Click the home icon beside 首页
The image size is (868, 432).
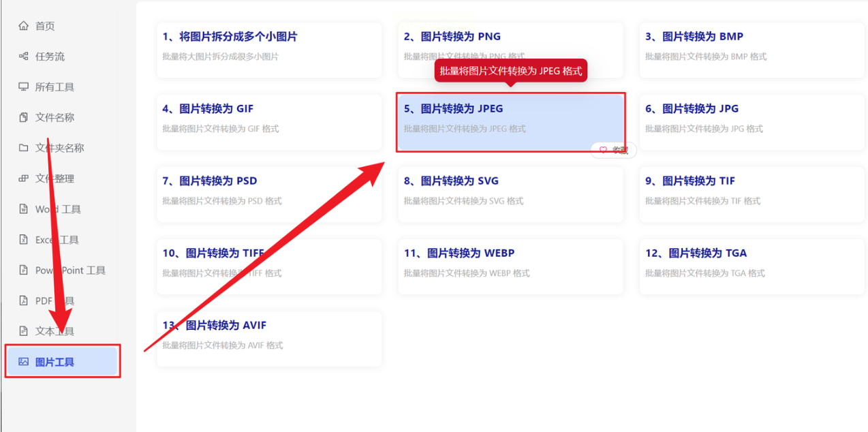point(24,26)
